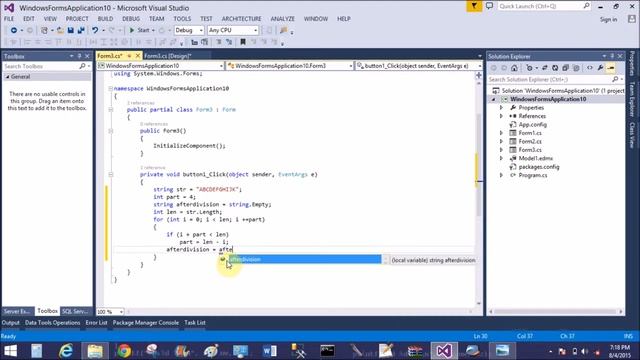The image size is (640, 360).
Task: Open the EDIT menu
Action: pos(29,19)
